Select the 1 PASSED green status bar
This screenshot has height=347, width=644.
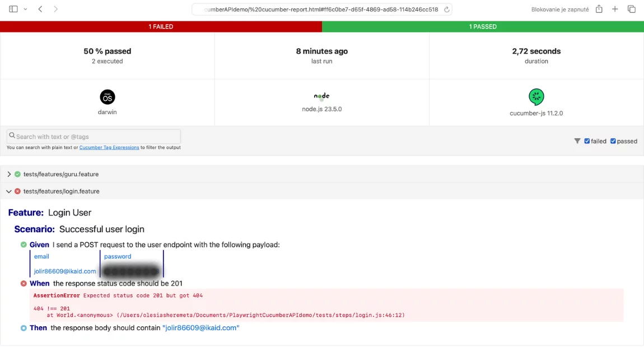[483, 26]
